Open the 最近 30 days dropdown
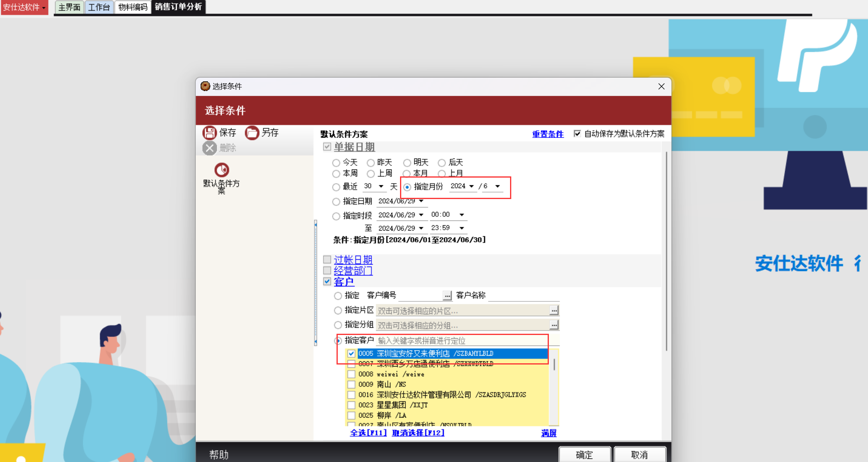The height and width of the screenshot is (462, 868). tap(381, 186)
